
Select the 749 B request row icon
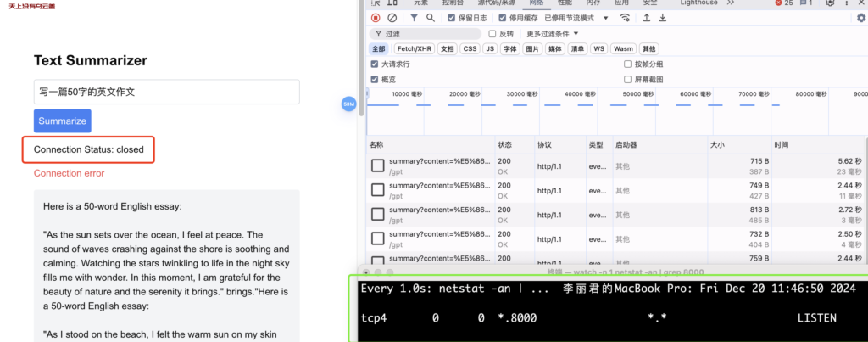pyautogui.click(x=377, y=190)
